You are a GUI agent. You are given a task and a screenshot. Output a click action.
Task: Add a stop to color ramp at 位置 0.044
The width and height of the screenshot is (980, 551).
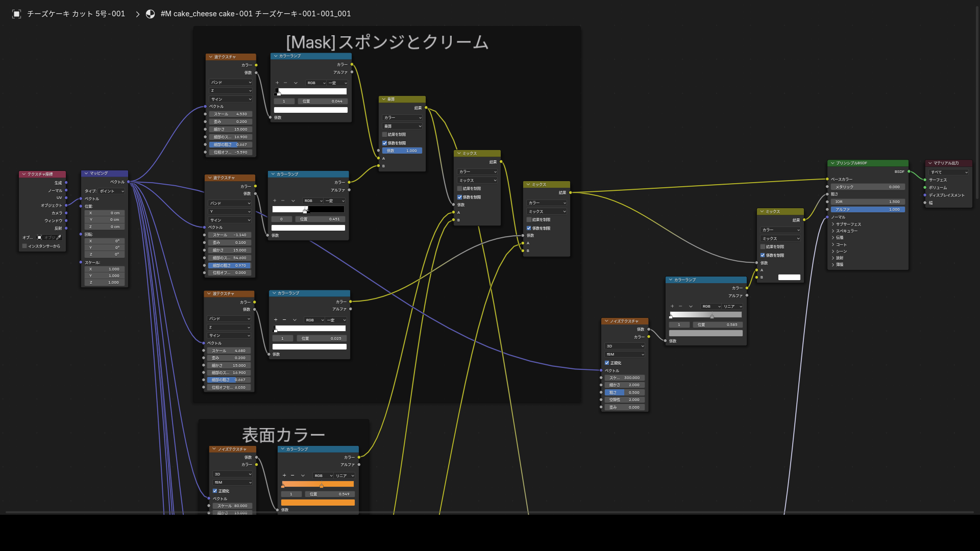coord(277,83)
